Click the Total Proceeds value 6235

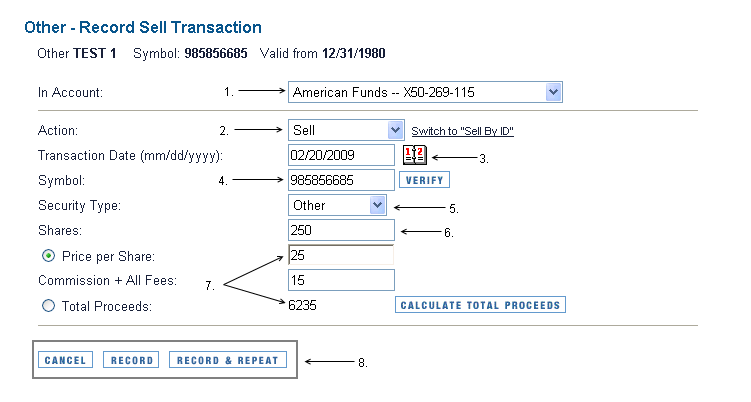click(302, 306)
